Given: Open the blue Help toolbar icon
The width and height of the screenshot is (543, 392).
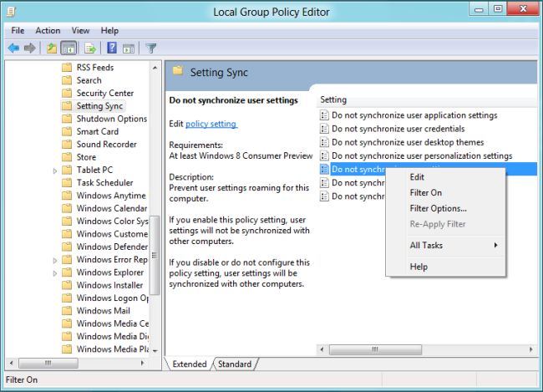Looking at the screenshot, I should tap(112, 48).
